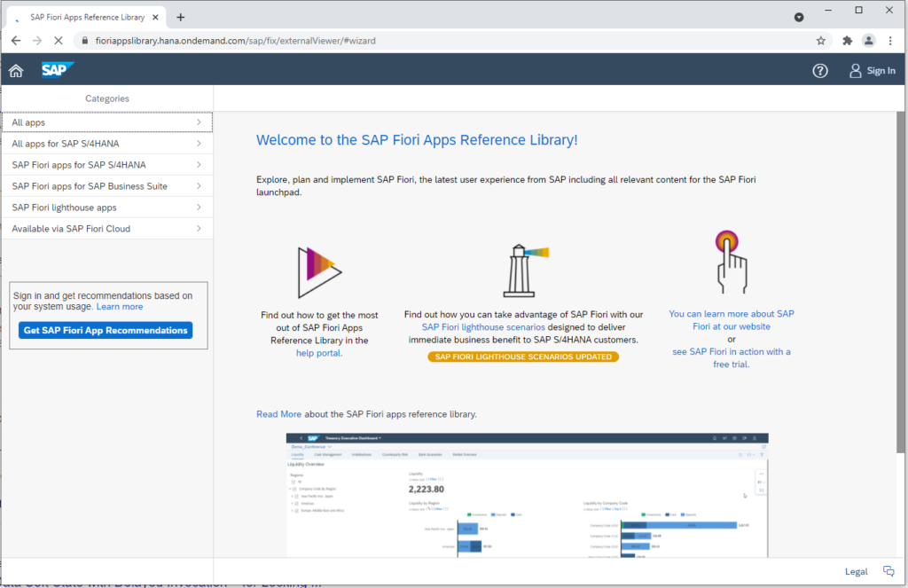Open Chrome three-dot menu
This screenshot has height=588, width=908.
point(890,41)
